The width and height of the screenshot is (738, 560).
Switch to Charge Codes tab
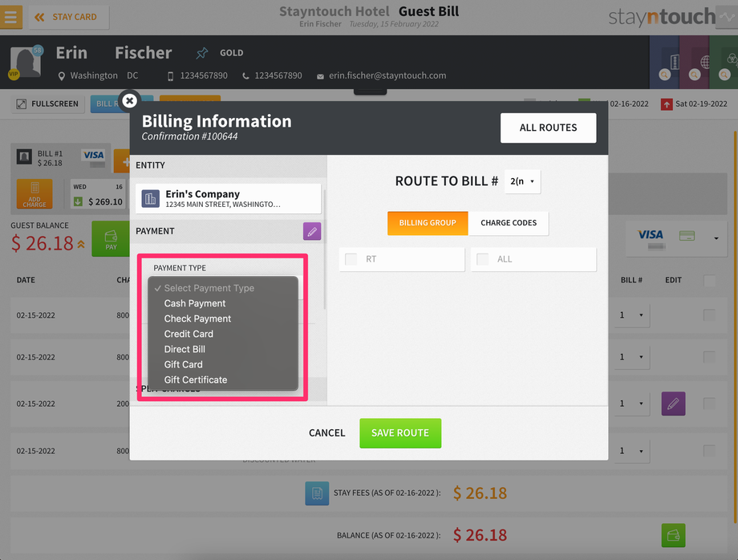click(x=509, y=222)
